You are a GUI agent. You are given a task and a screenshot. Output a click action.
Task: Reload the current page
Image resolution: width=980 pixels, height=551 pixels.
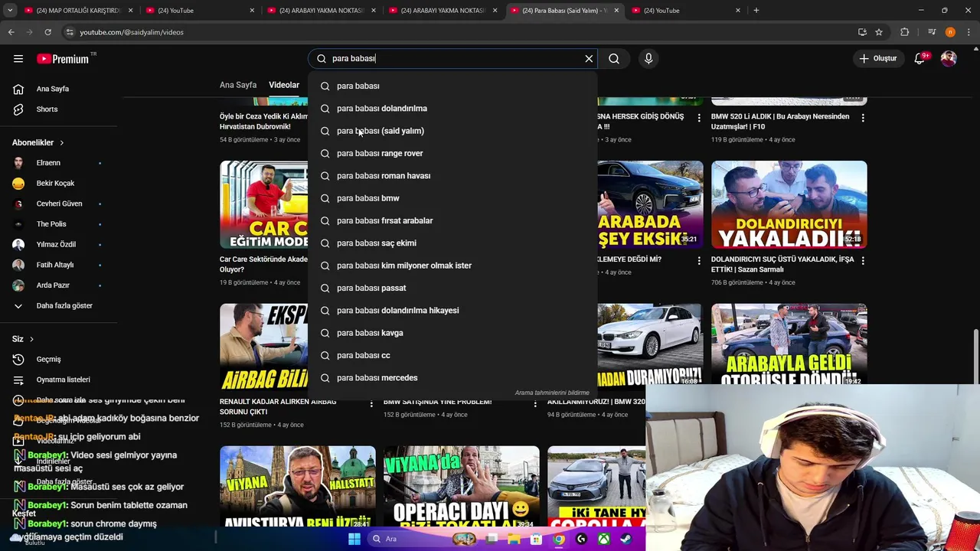pos(47,32)
